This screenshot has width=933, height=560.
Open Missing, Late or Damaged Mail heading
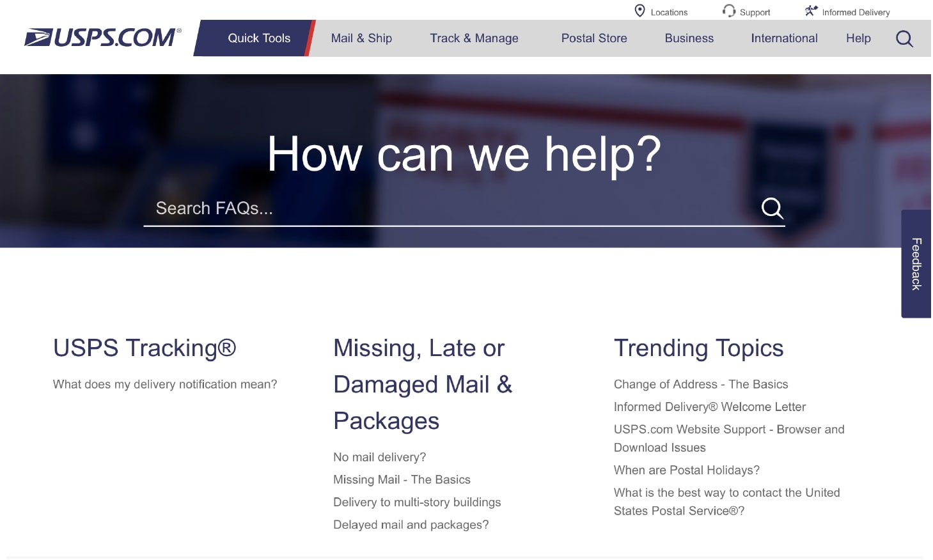pos(423,384)
